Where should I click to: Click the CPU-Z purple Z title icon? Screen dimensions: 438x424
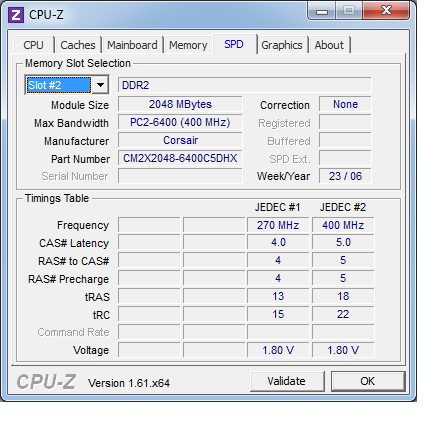[16, 15]
